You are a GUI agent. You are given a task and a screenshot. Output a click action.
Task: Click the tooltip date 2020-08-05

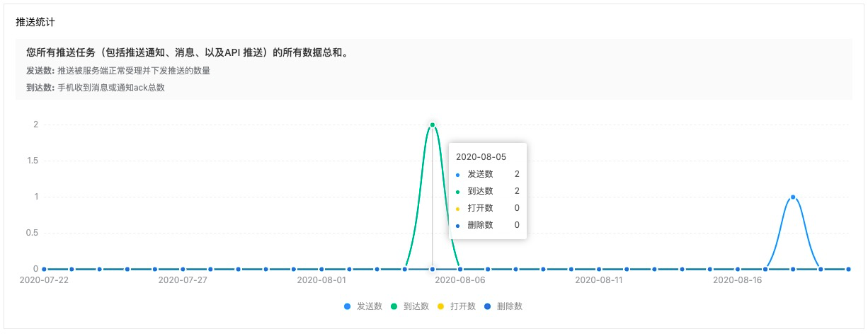click(x=481, y=156)
